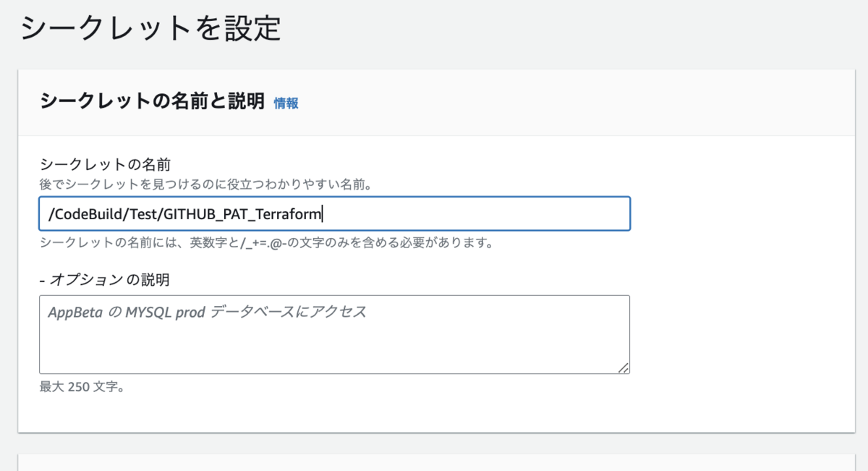Click the シークレットの名前 field label
The width and height of the screenshot is (868, 471).
[x=105, y=164]
